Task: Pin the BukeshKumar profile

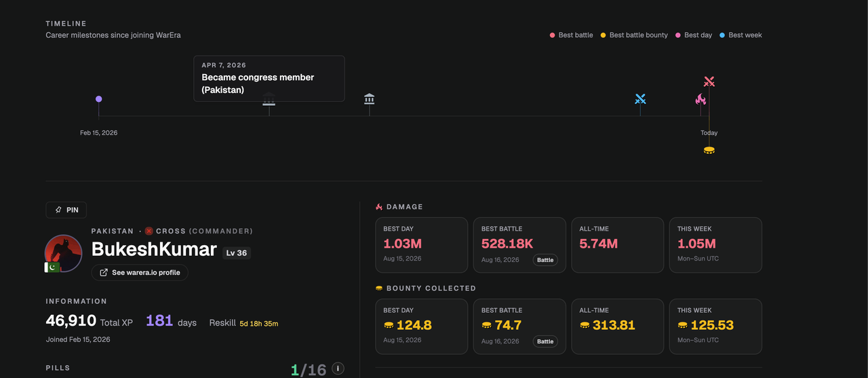Action: click(66, 210)
